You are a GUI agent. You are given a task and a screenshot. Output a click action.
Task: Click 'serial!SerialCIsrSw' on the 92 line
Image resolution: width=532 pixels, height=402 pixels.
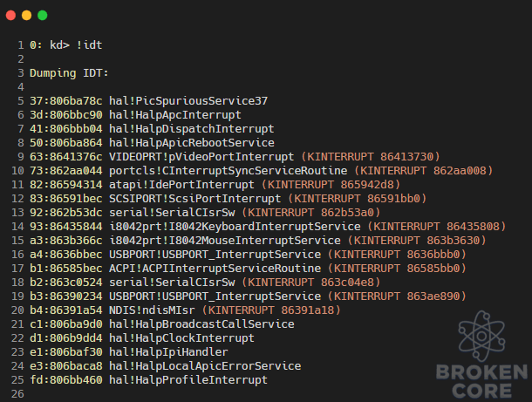click(172, 213)
